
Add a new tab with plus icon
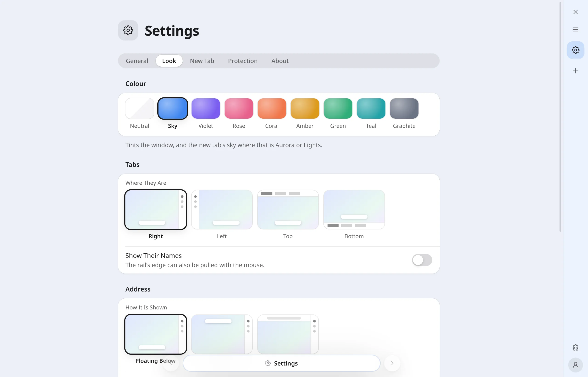[x=575, y=71]
